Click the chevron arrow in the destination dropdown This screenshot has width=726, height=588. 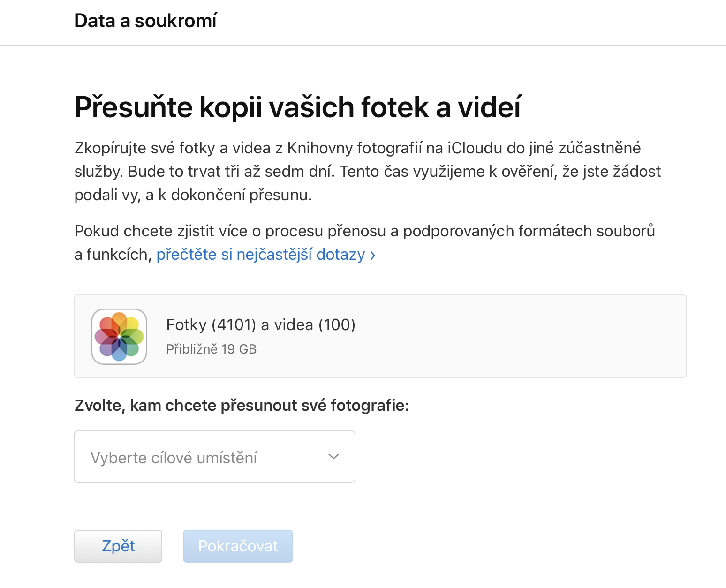pos(333,457)
